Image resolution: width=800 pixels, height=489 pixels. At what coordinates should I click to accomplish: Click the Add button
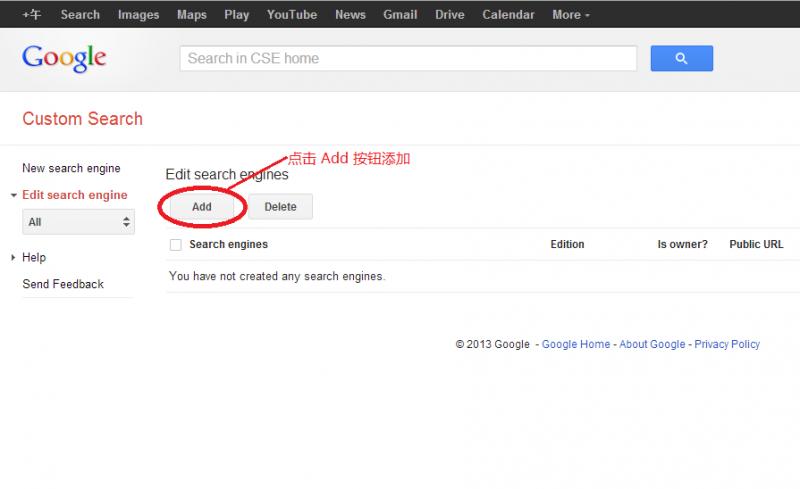(202, 207)
